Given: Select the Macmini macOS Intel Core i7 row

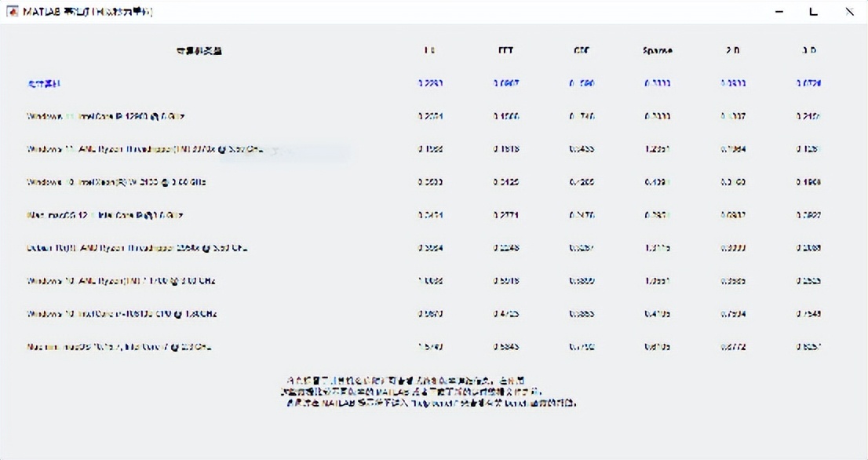Looking at the screenshot, I should click(x=119, y=347).
